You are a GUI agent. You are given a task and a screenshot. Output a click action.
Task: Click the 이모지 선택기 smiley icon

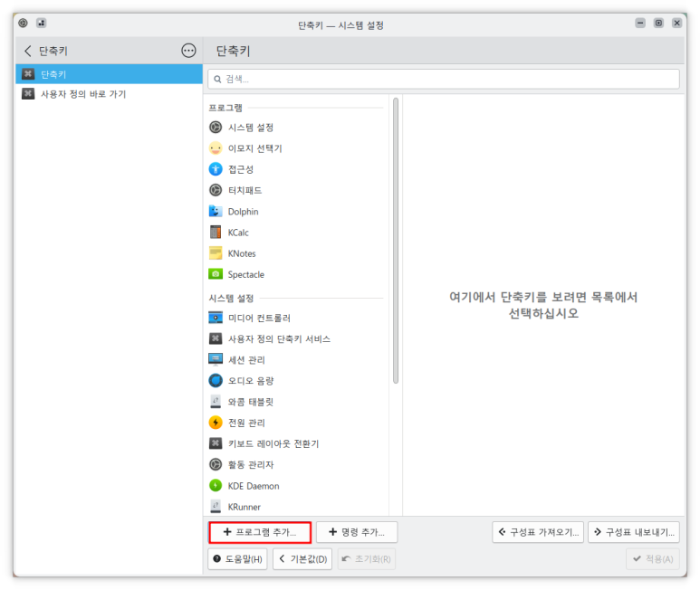click(216, 148)
